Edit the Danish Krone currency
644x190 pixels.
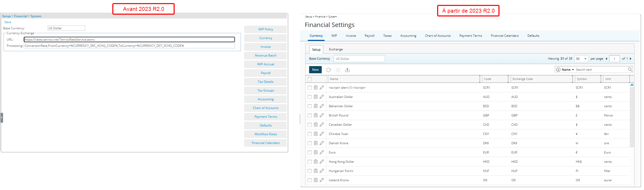point(322,143)
